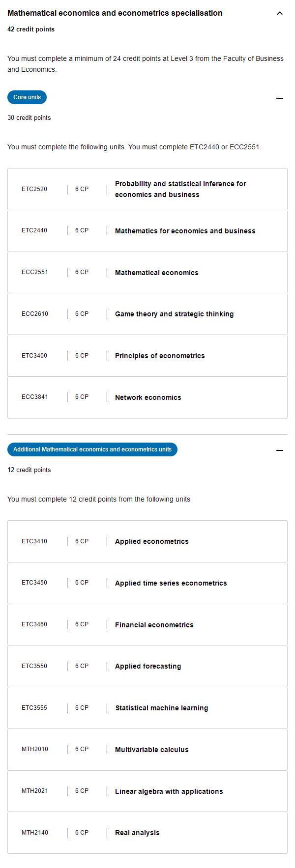This screenshot has width=295, height=868.
Task: Open ETC3450 Applied time series econometrics
Action: [x=147, y=583]
